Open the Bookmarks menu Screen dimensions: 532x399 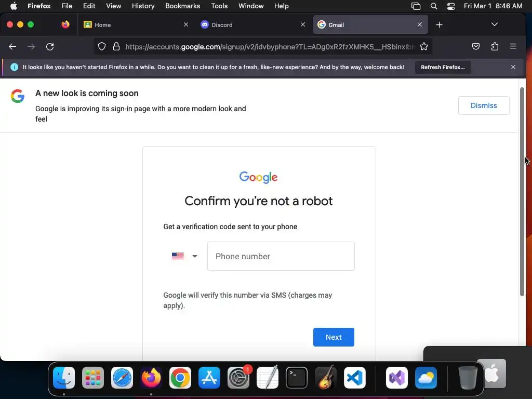(182, 6)
